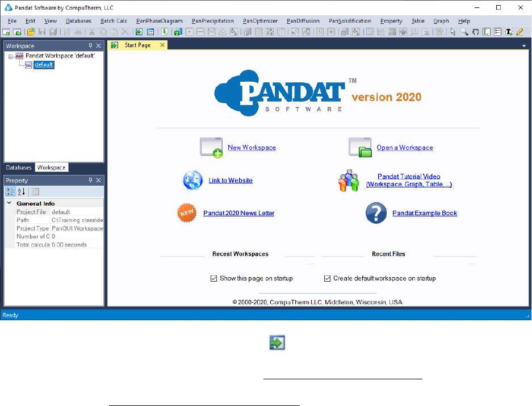The height and width of the screenshot is (406, 532).
Task: Open the PanPhaseDiagram menu
Action: pos(160,20)
